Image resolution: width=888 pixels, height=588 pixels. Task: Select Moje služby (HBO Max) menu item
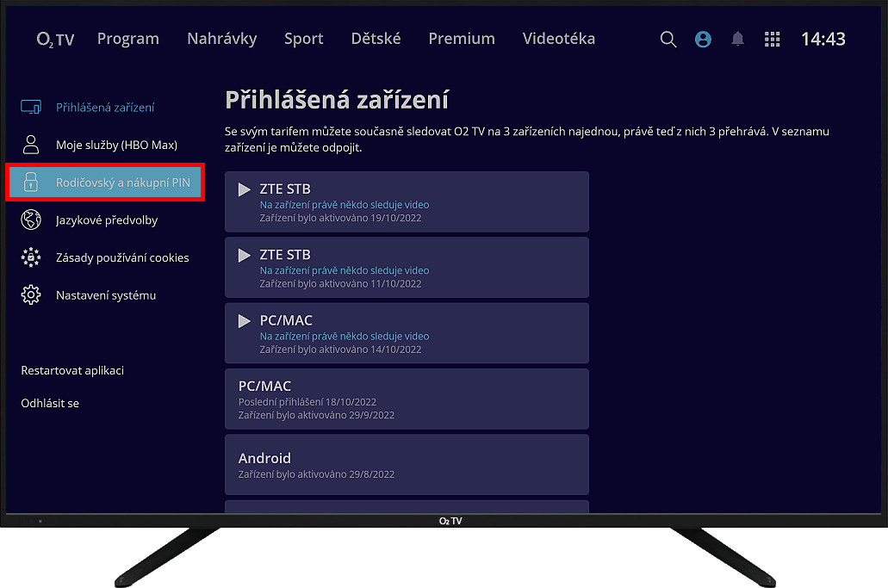pyautogui.click(x=116, y=145)
